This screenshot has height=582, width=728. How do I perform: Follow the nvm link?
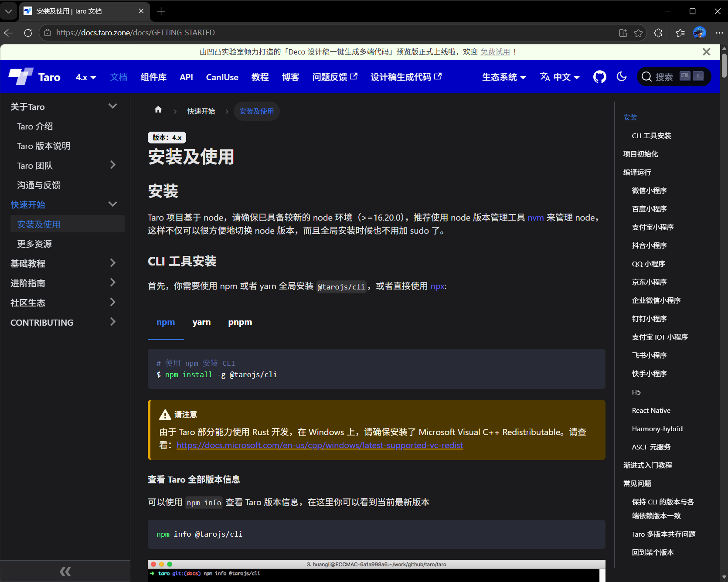(x=535, y=218)
